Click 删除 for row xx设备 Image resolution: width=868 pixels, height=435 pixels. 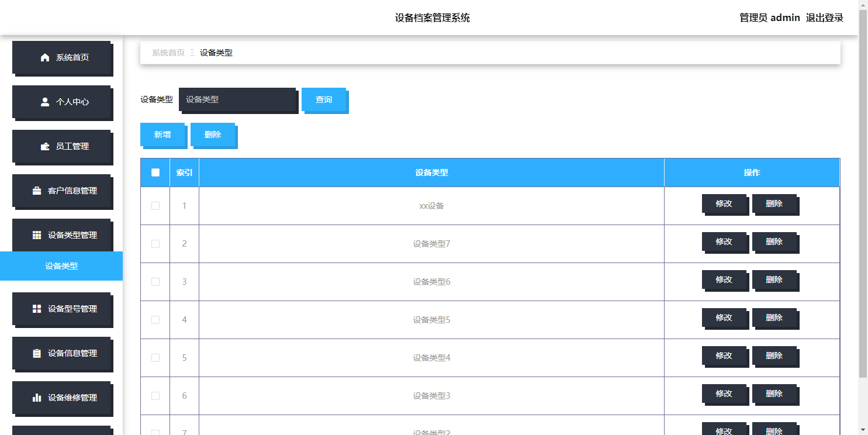click(x=774, y=204)
